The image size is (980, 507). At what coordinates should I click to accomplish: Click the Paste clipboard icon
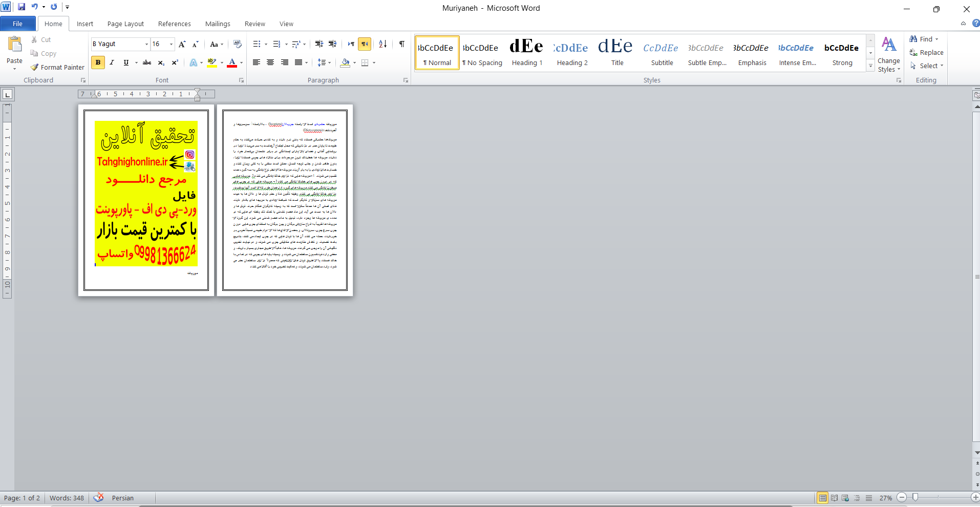click(14, 45)
